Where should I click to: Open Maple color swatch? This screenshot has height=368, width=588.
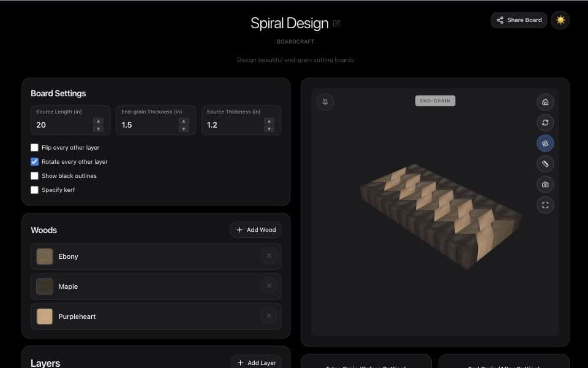click(45, 286)
